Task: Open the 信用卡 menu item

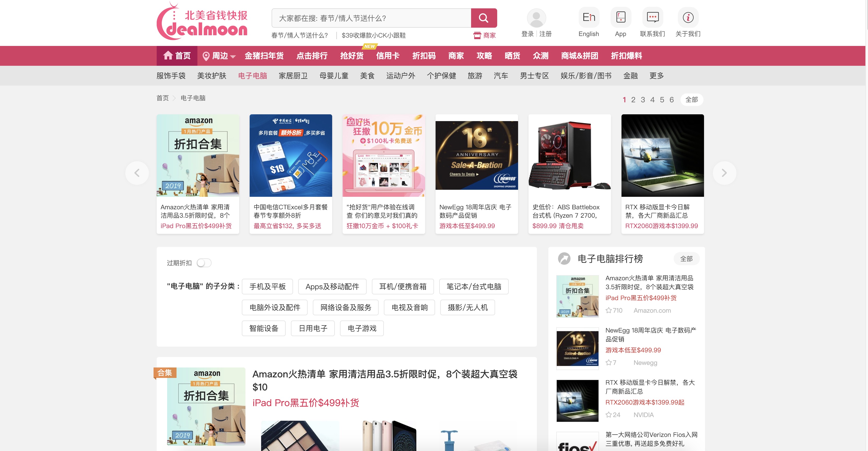Action: [388, 56]
